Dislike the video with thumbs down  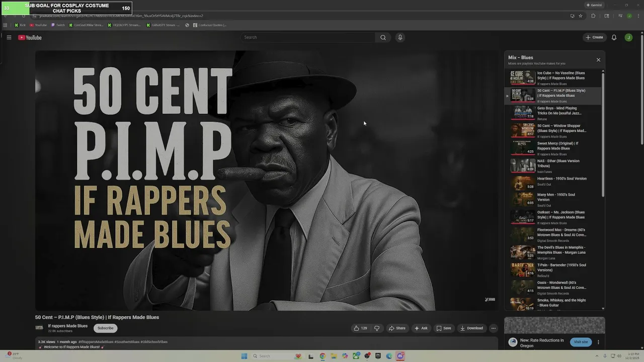377,328
